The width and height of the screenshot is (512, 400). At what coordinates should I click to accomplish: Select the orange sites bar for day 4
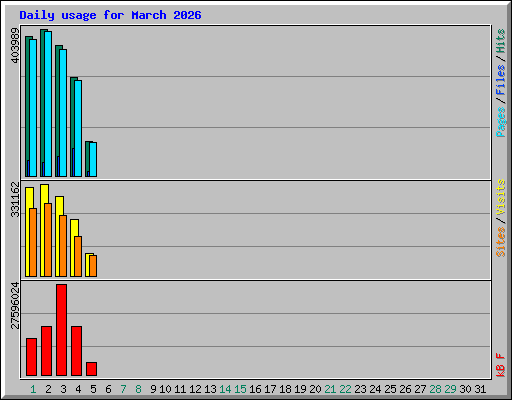click(78, 257)
